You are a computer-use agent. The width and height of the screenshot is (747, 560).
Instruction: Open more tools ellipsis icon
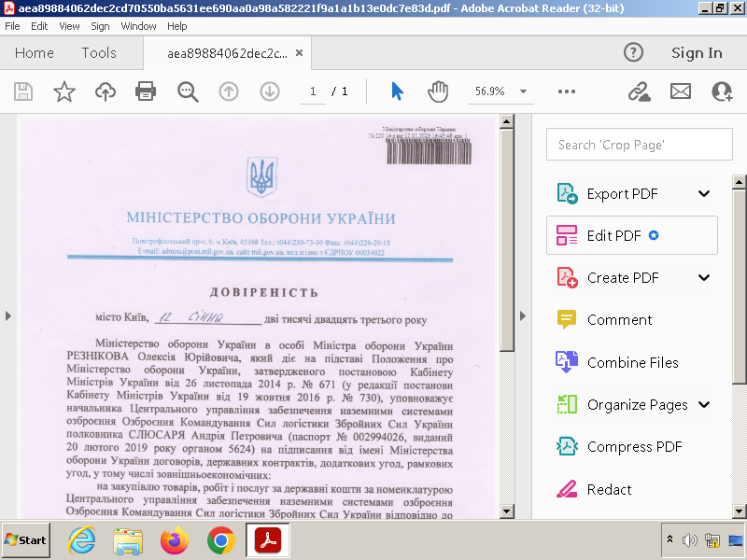(x=567, y=91)
